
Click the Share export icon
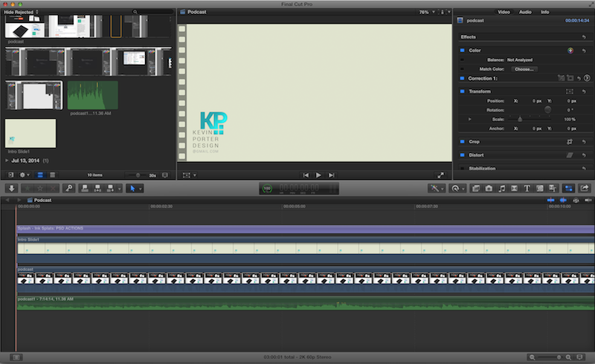tap(585, 189)
